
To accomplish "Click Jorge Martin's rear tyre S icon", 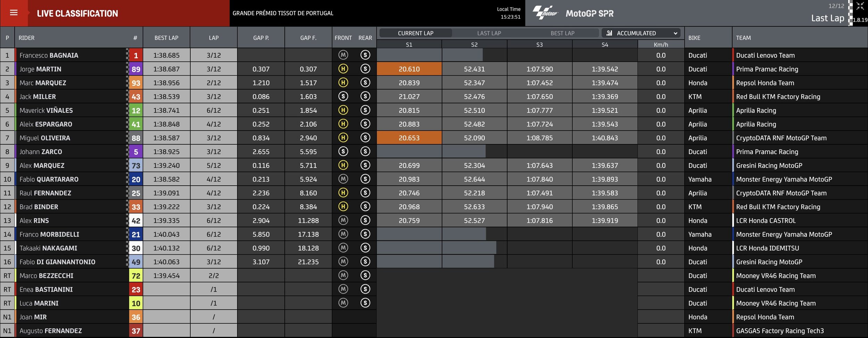I will (x=365, y=69).
